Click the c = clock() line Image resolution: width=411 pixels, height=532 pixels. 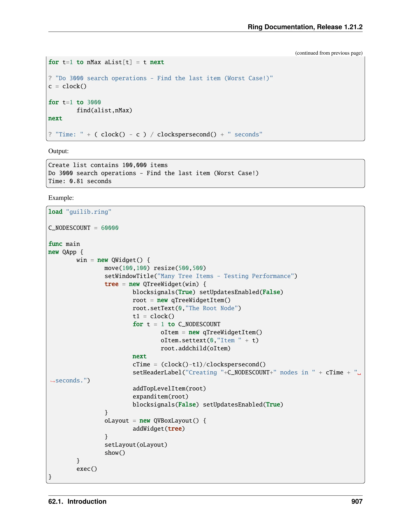tap(67, 86)
